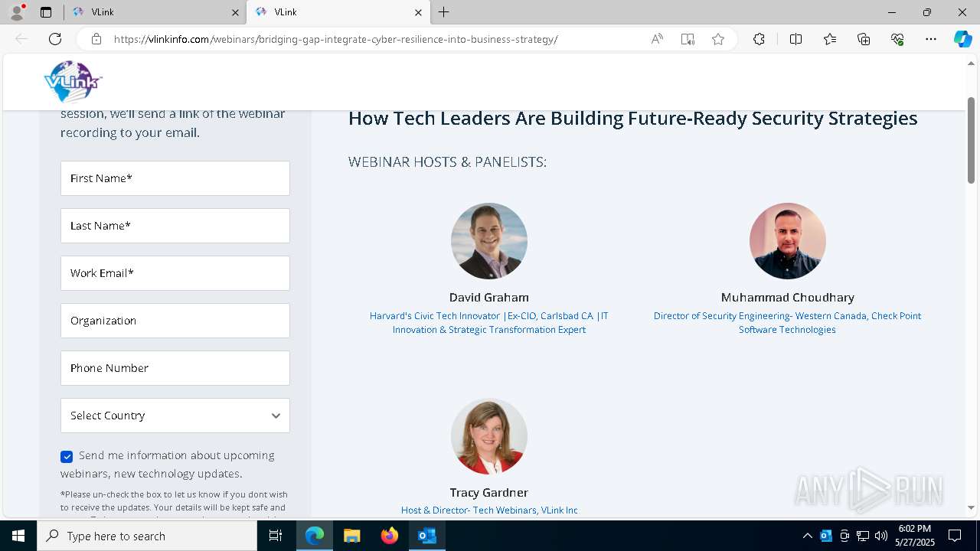Image resolution: width=980 pixels, height=551 pixels.
Task: Open the taskbar clock and date
Action: click(x=915, y=536)
